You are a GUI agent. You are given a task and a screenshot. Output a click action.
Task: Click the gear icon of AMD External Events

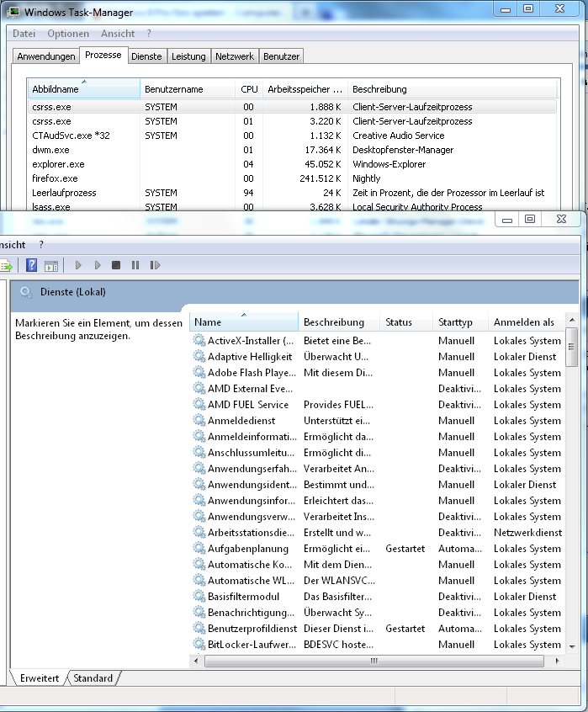point(199,388)
